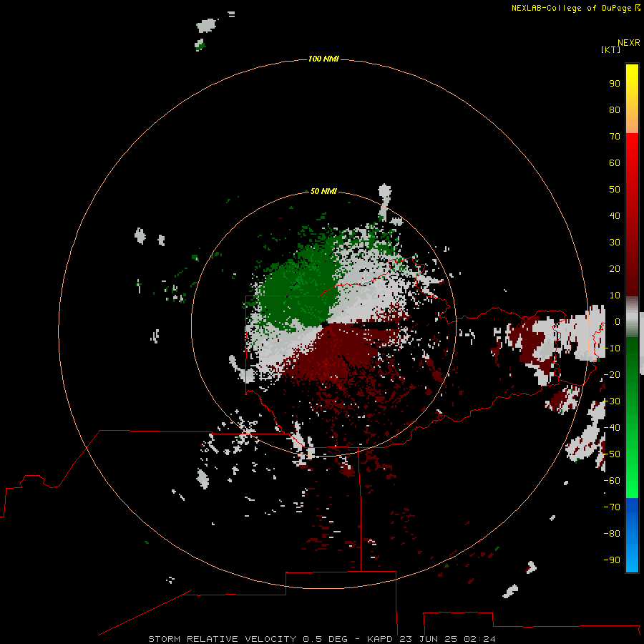This screenshot has width=644, height=644.
Task: Click the NEXR label above the color scale
Action: point(628,43)
